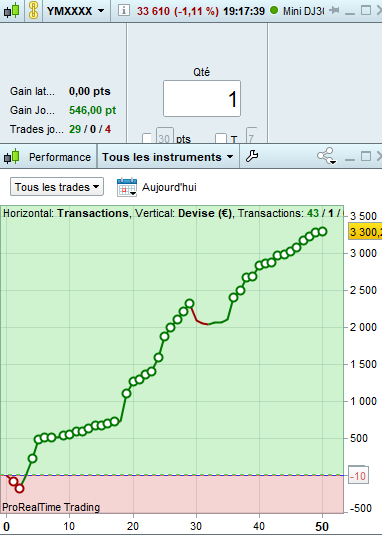This screenshot has height=535, width=382.
Task: Click the Qté quantity input field
Action: click(202, 99)
